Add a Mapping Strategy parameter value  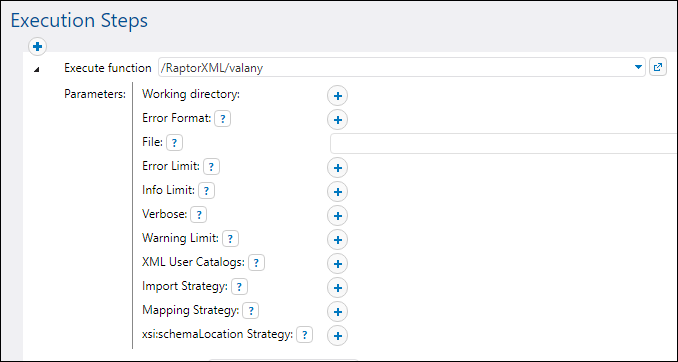[x=338, y=311]
